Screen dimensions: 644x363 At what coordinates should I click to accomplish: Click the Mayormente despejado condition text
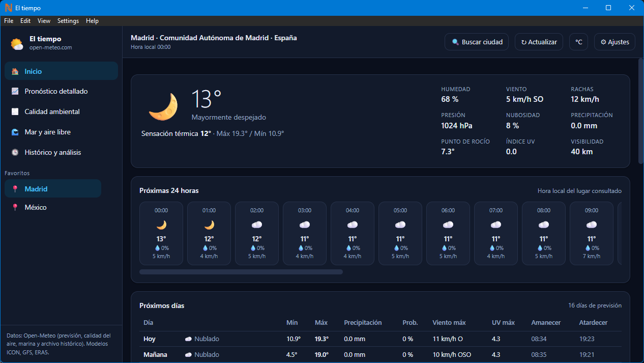[229, 117]
